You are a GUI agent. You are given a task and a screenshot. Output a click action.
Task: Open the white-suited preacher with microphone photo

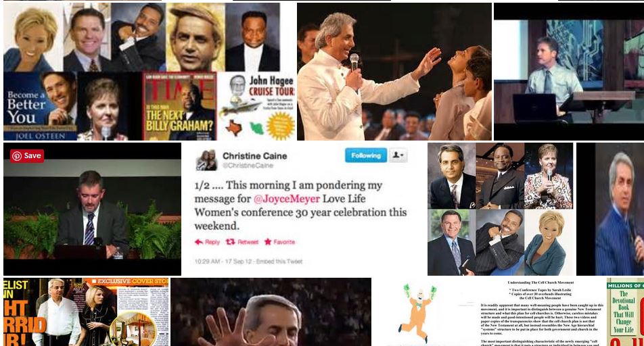394,72
